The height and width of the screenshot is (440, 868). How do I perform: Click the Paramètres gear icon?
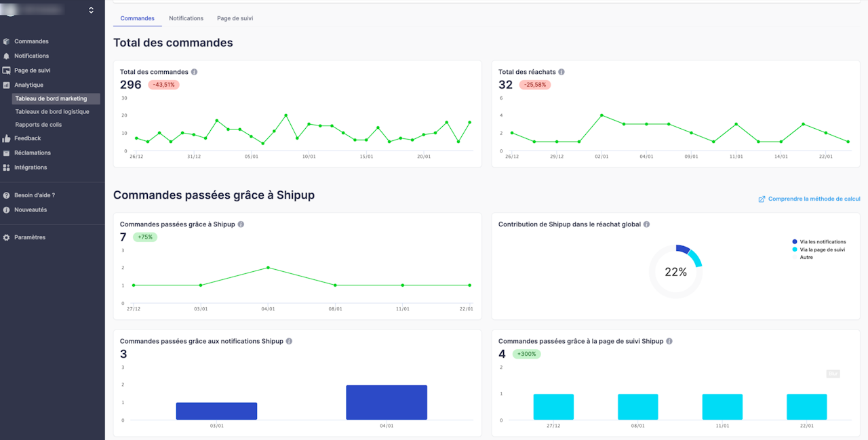[x=7, y=238]
